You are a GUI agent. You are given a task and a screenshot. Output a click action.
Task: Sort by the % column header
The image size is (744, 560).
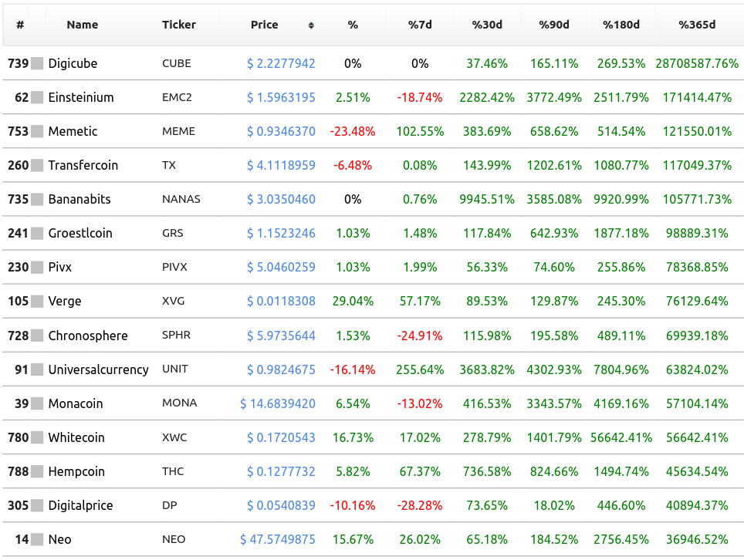(x=353, y=25)
